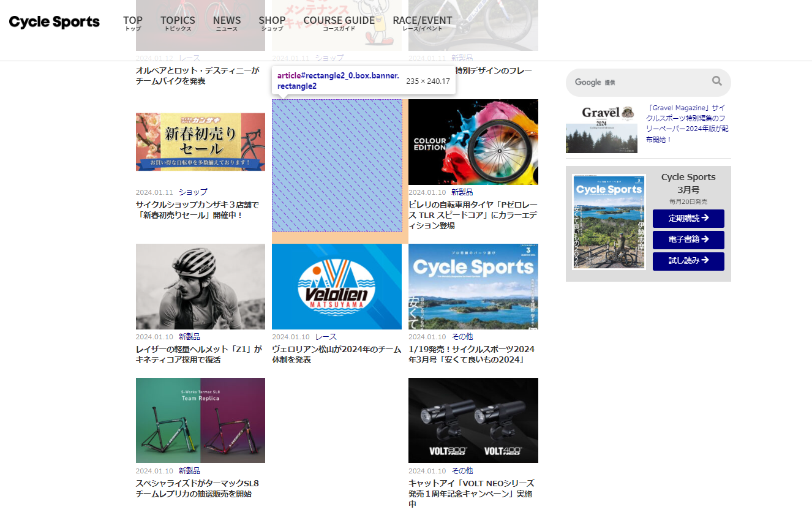Open the RACE/EVENT section
The height and width of the screenshot is (523, 812).
(x=423, y=24)
